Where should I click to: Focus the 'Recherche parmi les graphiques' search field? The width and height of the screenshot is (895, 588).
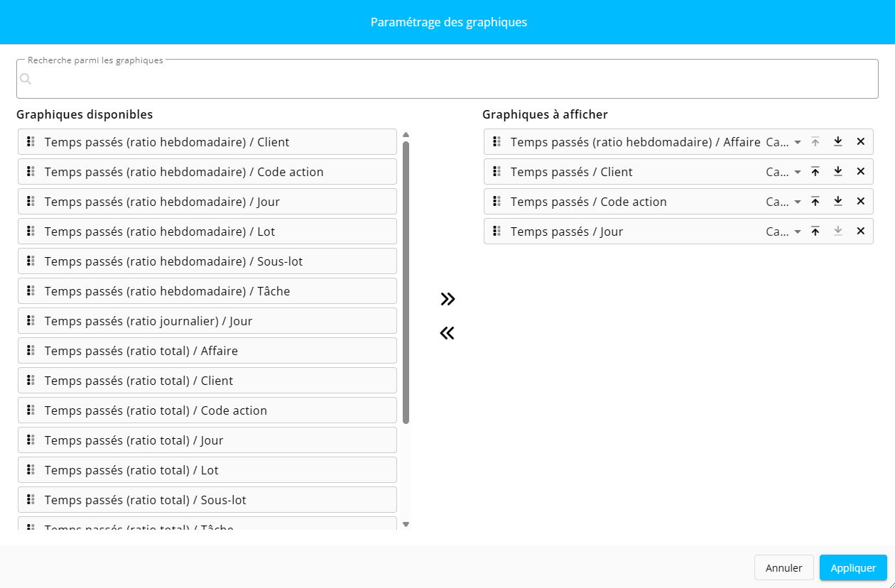(x=447, y=79)
